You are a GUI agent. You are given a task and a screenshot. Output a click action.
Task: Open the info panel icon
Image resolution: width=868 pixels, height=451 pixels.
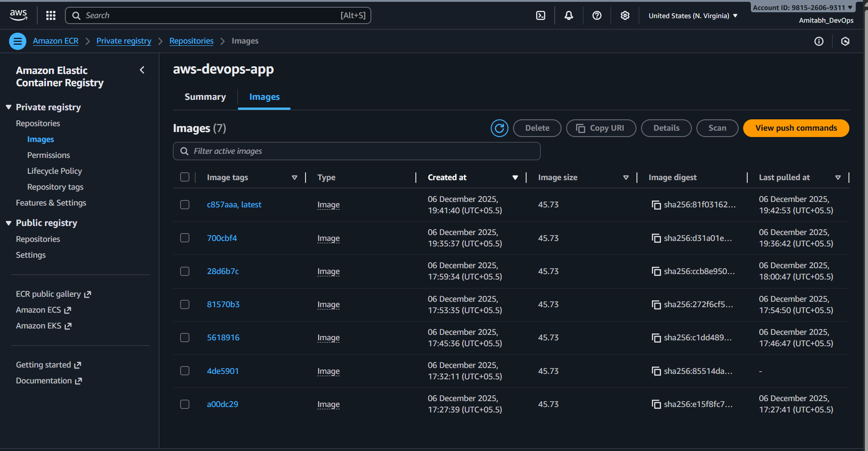pos(819,41)
